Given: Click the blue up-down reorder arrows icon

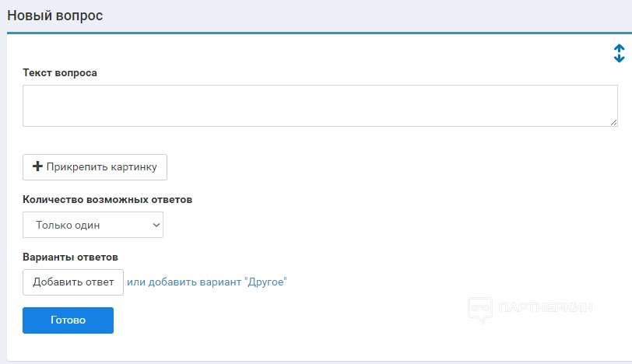Looking at the screenshot, I should click(619, 53).
